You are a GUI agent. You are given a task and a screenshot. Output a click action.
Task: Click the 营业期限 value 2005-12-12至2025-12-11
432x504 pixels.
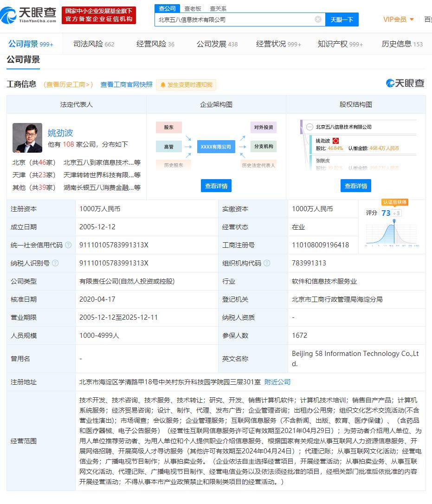119,317
